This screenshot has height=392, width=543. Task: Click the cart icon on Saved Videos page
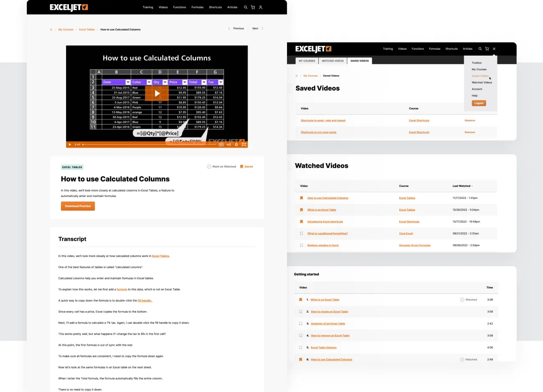(x=487, y=49)
